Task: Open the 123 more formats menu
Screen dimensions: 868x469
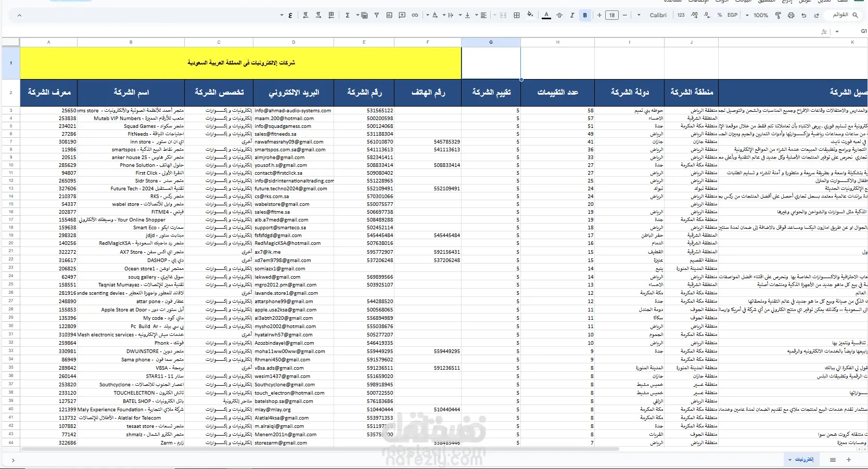Action: point(681,15)
